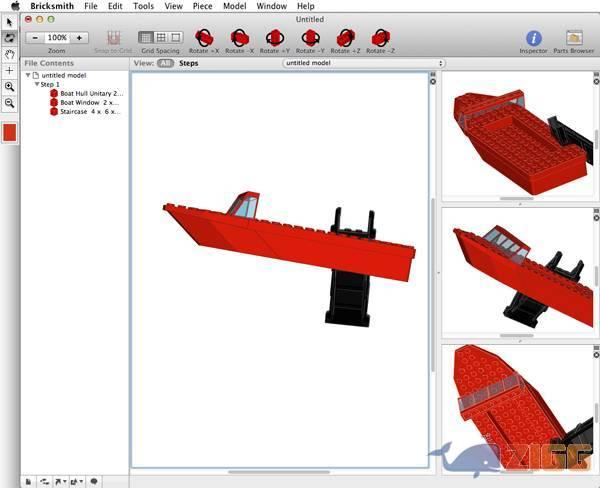Select the arrow selection tool
This screenshot has height=488, width=600.
[10, 21]
